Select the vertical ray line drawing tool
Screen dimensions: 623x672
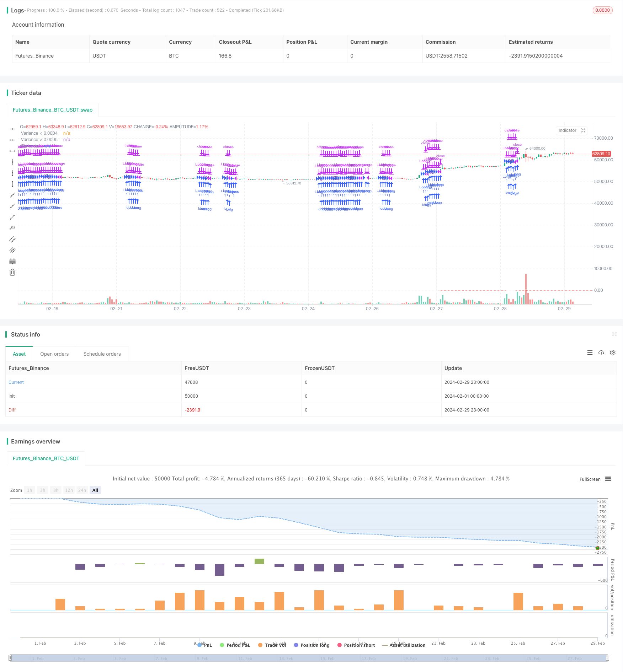(x=12, y=173)
